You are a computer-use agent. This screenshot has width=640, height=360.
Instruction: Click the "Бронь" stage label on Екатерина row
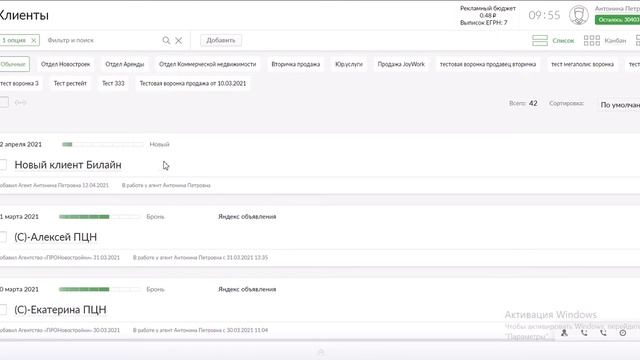click(155, 289)
